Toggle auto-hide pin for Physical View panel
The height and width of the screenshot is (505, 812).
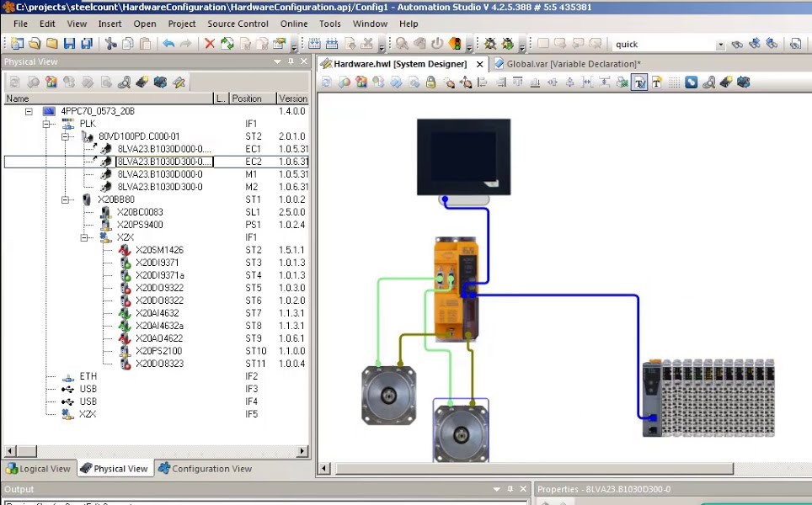[x=291, y=61]
